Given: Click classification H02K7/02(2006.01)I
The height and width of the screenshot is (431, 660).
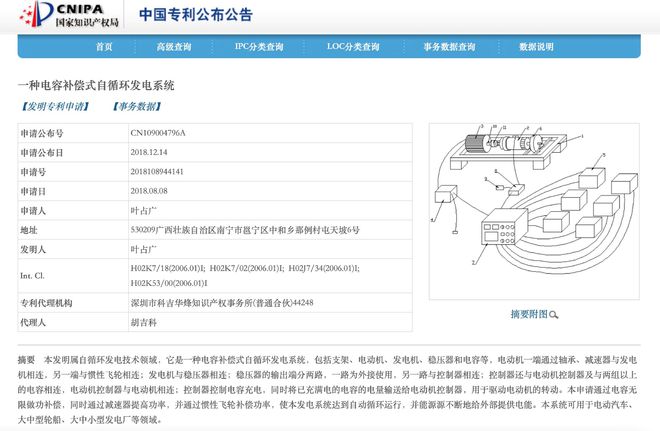Looking at the screenshot, I should (x=247, y=268).
